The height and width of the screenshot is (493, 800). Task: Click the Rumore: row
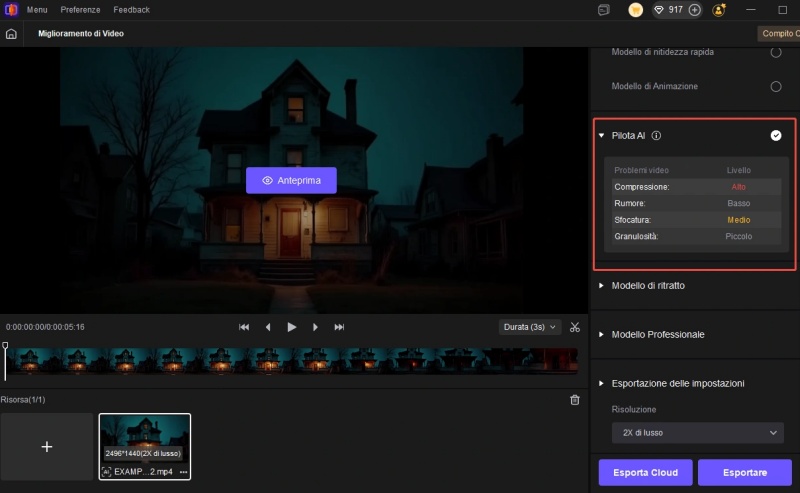pos(696,203)
